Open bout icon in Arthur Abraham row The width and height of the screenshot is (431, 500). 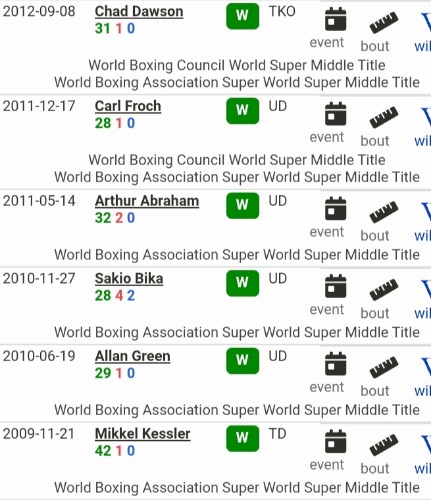384,212
